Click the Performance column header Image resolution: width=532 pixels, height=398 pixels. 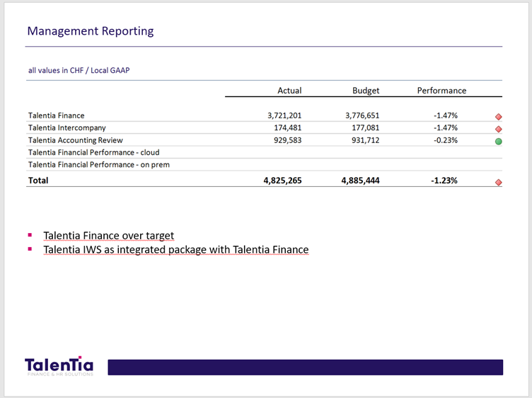(x=441, y=91)
